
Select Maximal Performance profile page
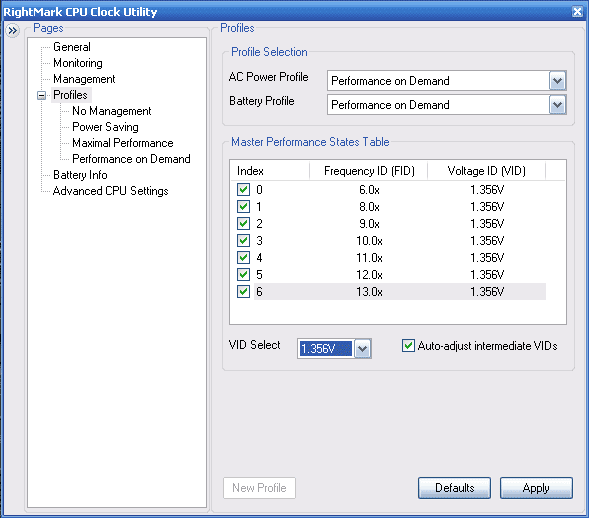122,143
